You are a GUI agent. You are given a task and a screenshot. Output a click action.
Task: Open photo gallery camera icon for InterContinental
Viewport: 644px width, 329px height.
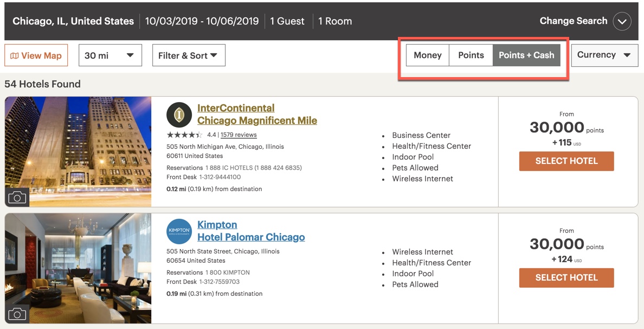[x=17, y=198]
